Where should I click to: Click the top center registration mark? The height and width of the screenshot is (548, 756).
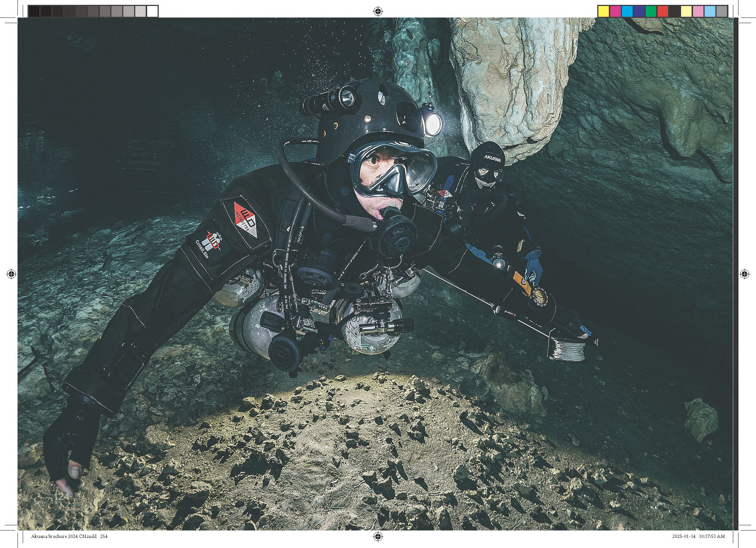click(x=378, y=12)
